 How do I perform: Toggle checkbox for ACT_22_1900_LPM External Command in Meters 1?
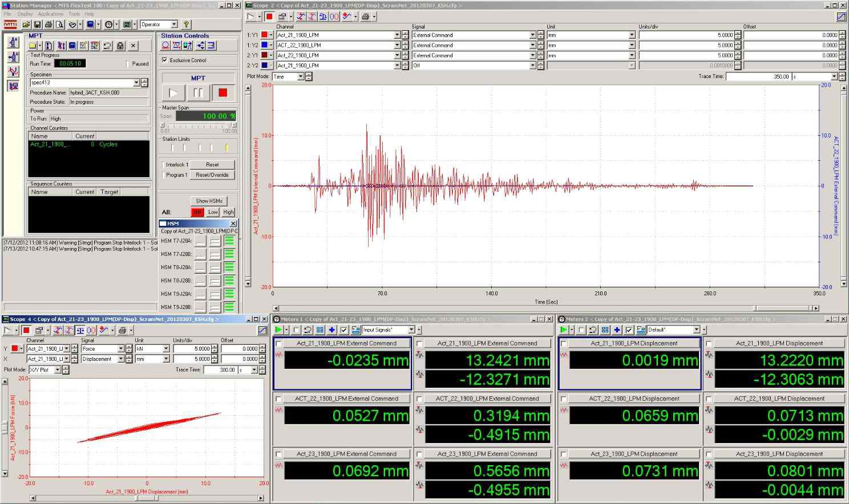coord(278,399)
